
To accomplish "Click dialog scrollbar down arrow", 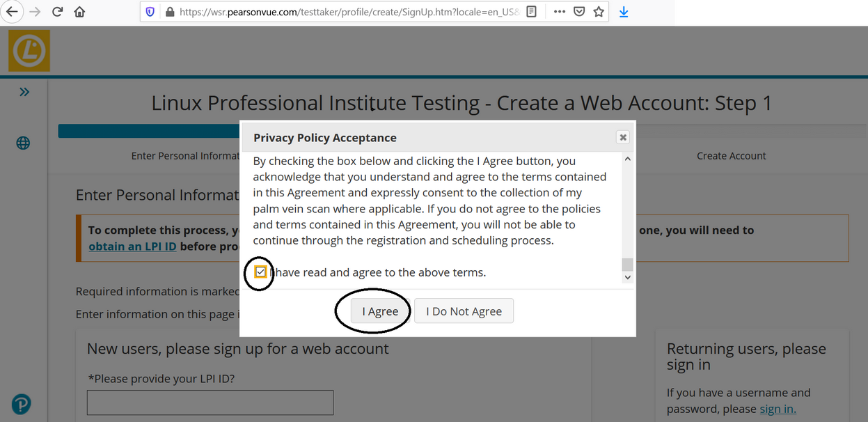I will [x=627, y=277].
